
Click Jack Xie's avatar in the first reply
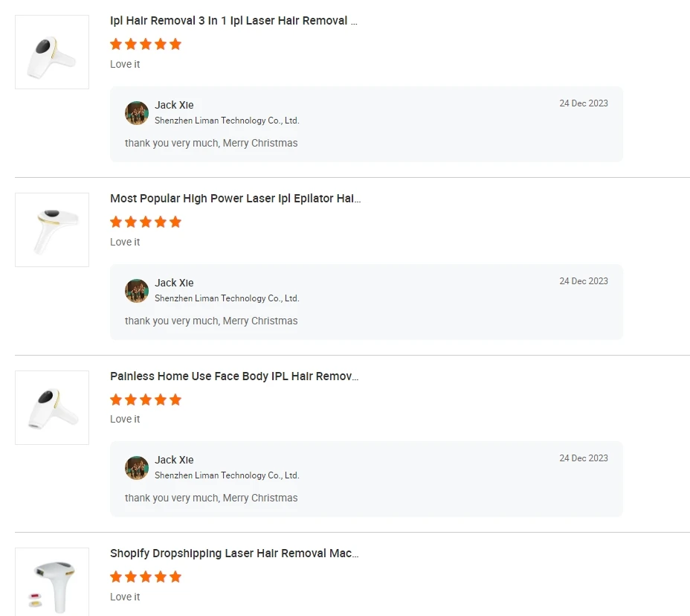coord(137,113)
